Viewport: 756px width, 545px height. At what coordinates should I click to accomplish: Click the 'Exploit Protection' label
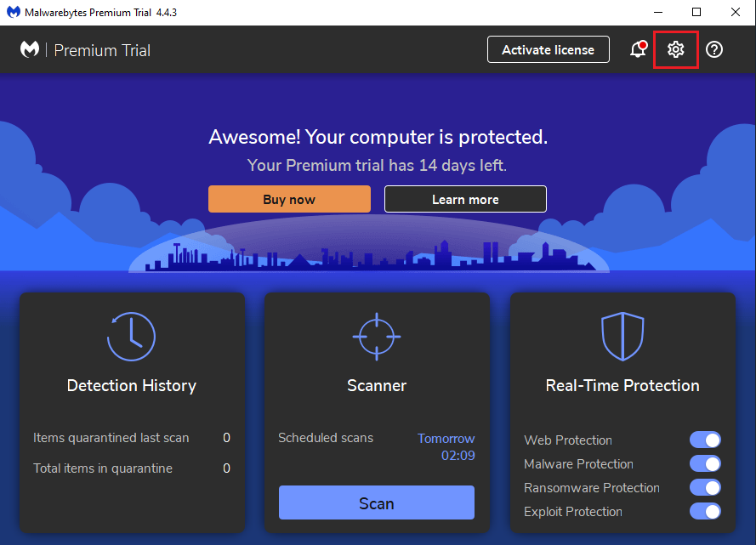[573, 512]
